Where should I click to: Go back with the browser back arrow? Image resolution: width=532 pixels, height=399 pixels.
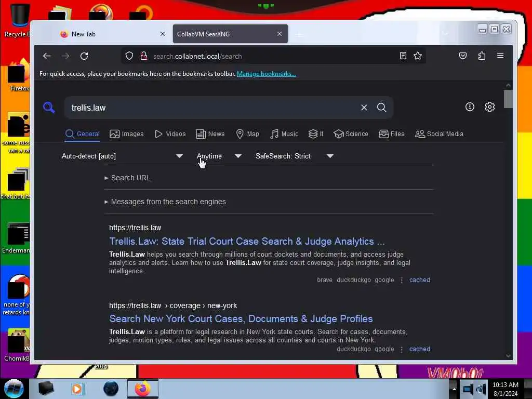click(x=47, y=56)
